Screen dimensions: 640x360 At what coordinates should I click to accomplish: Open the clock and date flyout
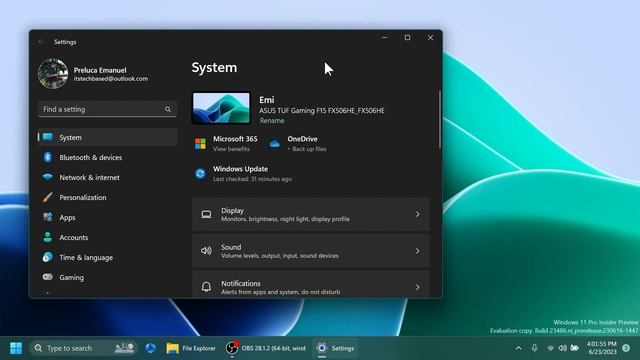pos(602,348)
